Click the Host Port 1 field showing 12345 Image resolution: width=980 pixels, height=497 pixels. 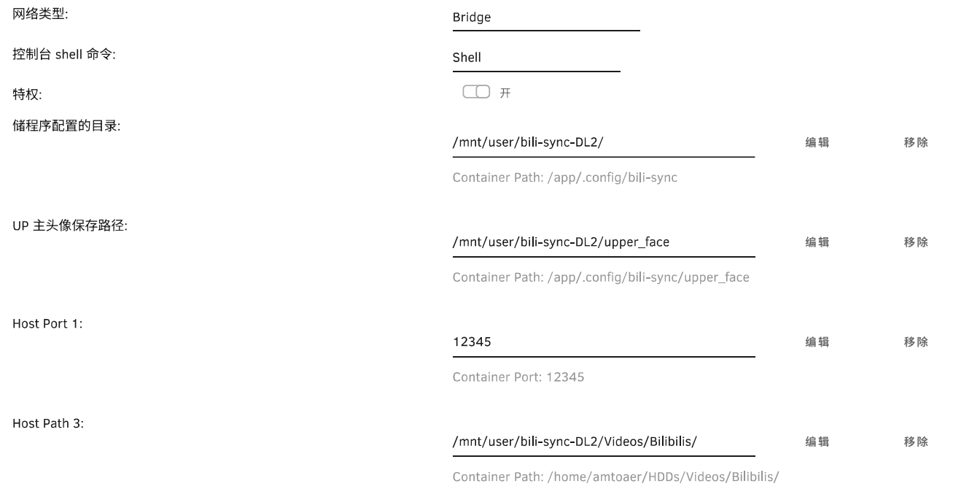(603, 342)
